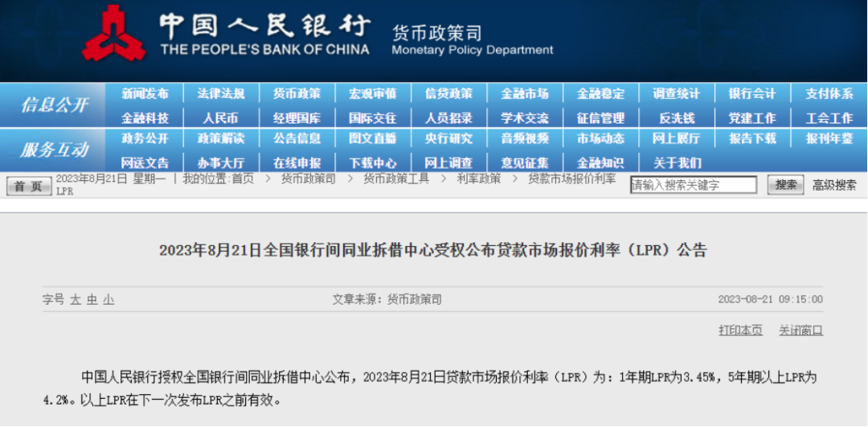This screenshot has height=427, width=868.
Task: Follow the 货币政策工具 breadcrumb link
Action: pyautogui.click(x=395, y=179)
